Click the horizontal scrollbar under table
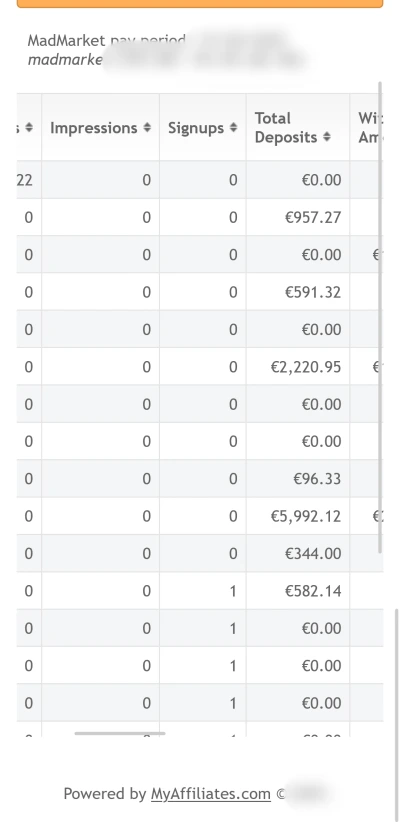 coord(120,733)
